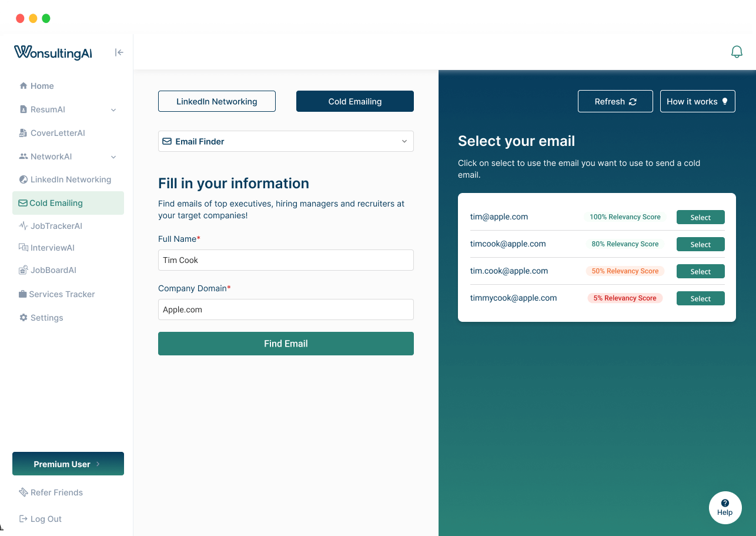Open Settings from the sidebar
Screen dimensions: 756x536
click(46, 318)
